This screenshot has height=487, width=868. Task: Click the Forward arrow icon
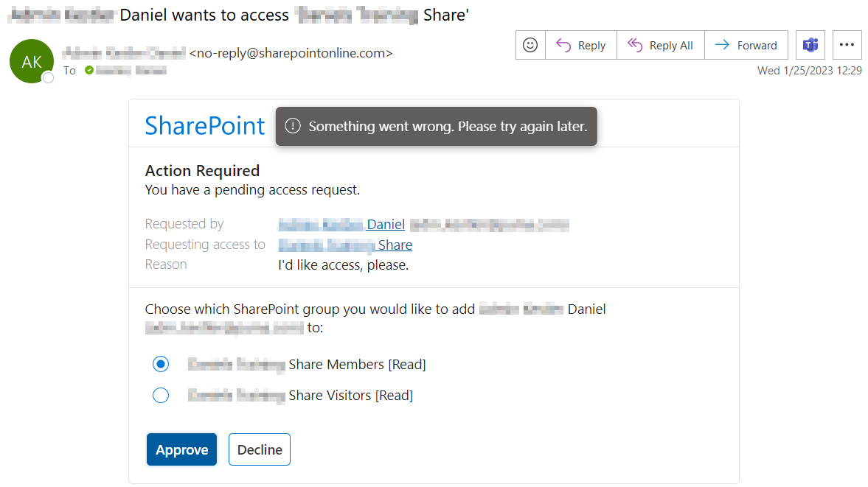[722, 45]
